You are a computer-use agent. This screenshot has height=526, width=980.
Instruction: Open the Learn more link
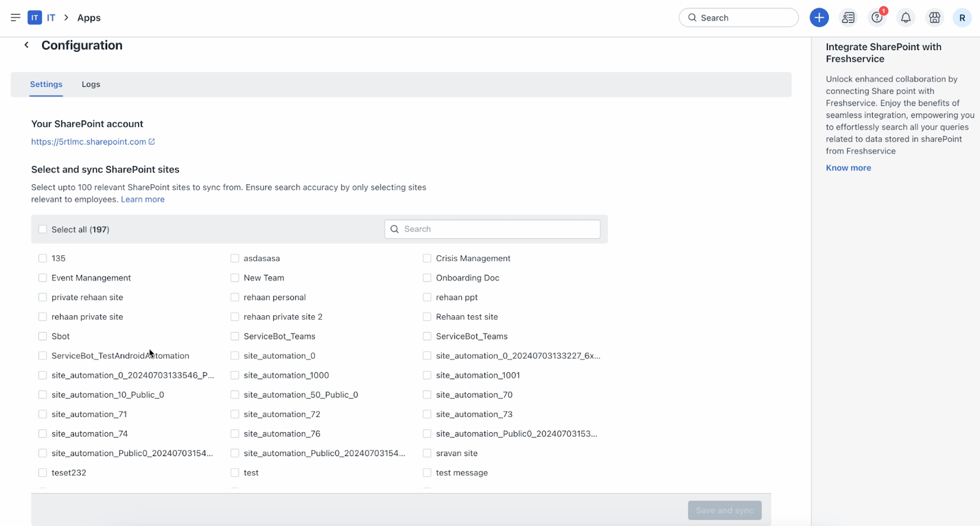pyautogui.click(x=143, y=199)
